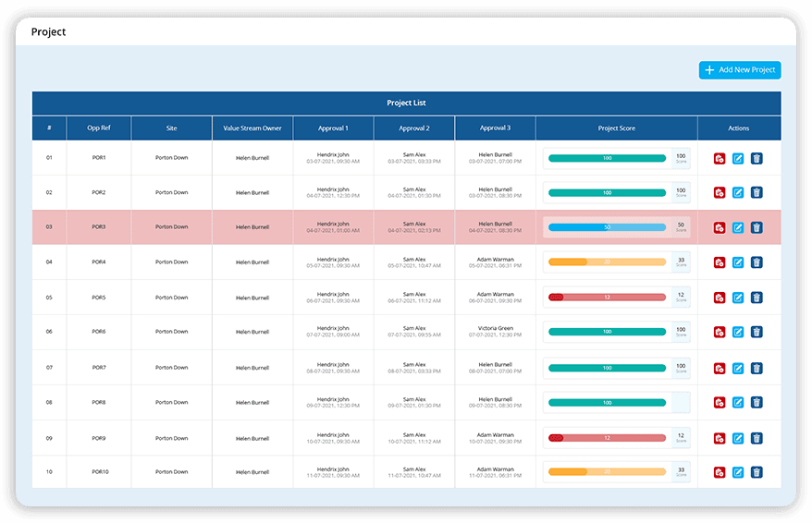Click the red clipboard icon for POR3
Screen dimensions: 812x523
point(720,227)
